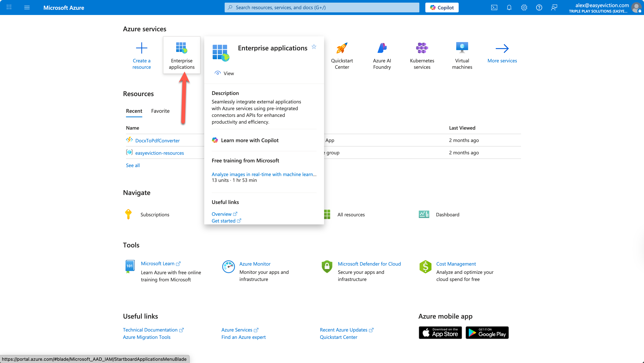Open the Kubernetes services icon

point(422,48)
